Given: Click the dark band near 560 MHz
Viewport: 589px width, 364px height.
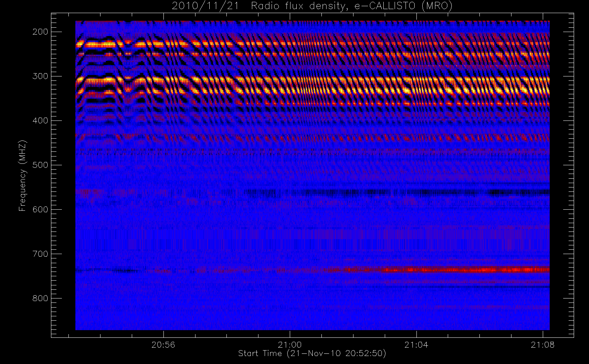Looking at the screenshot, I should click(x=397, y=192).
